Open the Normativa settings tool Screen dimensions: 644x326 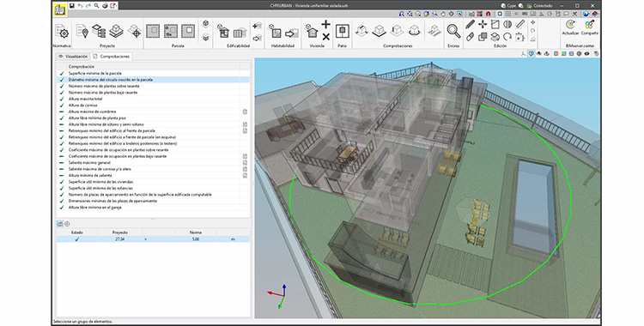tap(62, 32)
